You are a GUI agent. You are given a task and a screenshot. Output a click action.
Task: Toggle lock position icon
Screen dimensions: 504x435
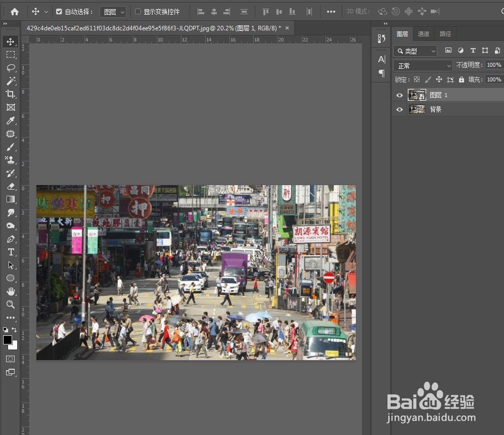439,79
